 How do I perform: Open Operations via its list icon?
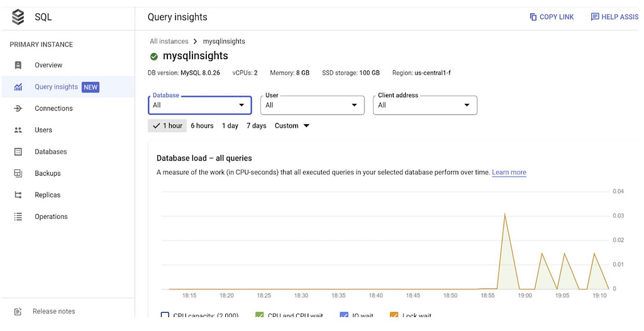[18, 216]
